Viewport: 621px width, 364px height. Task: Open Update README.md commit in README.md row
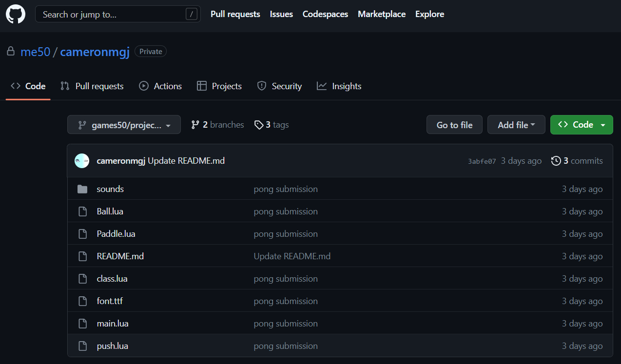[292, 256]
